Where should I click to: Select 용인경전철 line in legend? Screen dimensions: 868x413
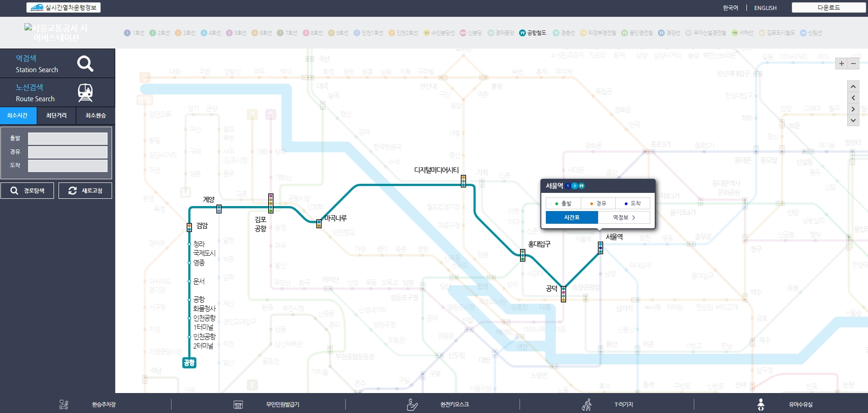(637, 33)
